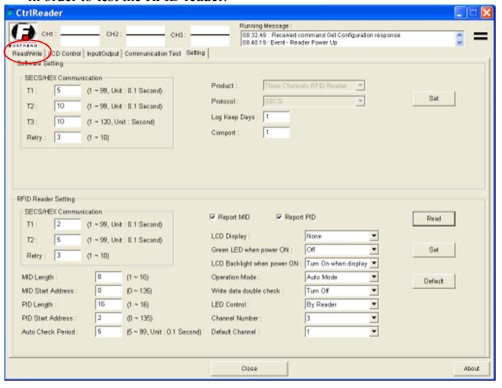Viewport: 502px width, 388px height.
Task: Open LCD Backlight when power ON dropdown
Action: [341, 263]
